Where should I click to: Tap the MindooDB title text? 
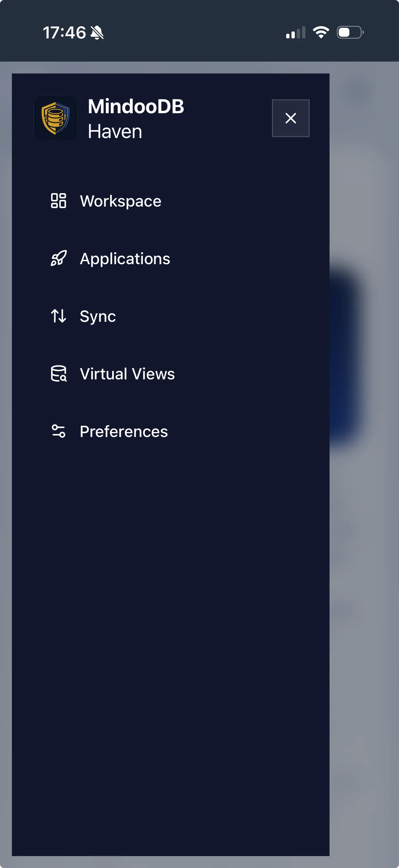(x=136, y=107)
